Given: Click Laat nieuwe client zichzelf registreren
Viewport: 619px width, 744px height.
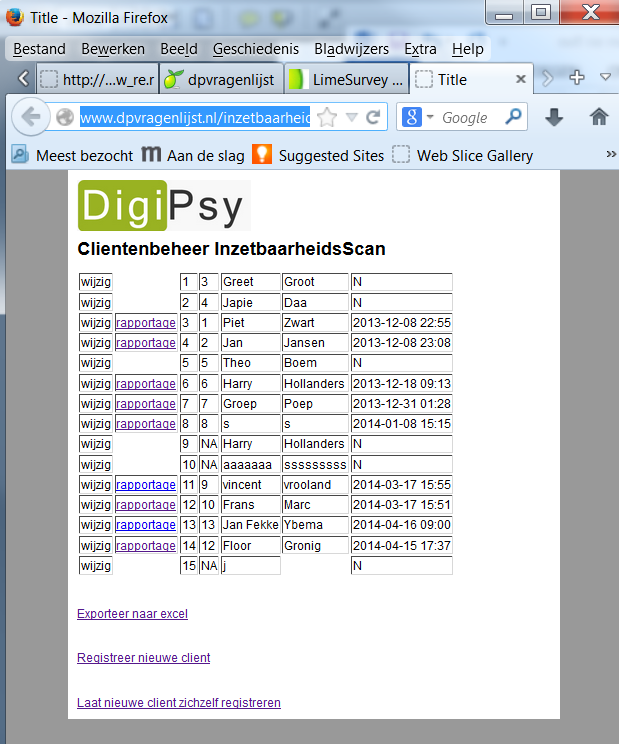Looking at the screenshot, I should point(179,703).
